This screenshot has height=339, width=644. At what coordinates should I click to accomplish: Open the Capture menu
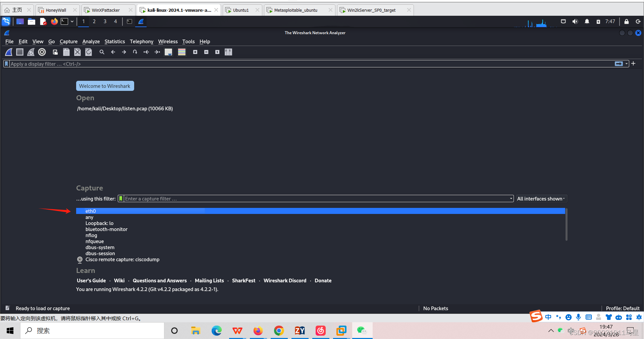tap(68, 42)
